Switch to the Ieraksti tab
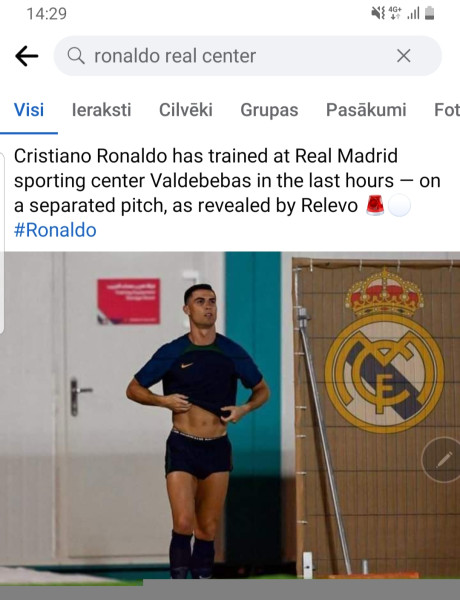Screen dimensions: 460x600 (x=101, y=110)
